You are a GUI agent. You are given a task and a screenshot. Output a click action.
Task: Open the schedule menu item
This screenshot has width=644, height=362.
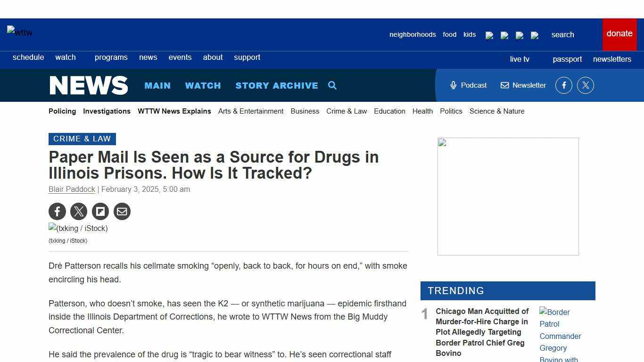[28, 57]
